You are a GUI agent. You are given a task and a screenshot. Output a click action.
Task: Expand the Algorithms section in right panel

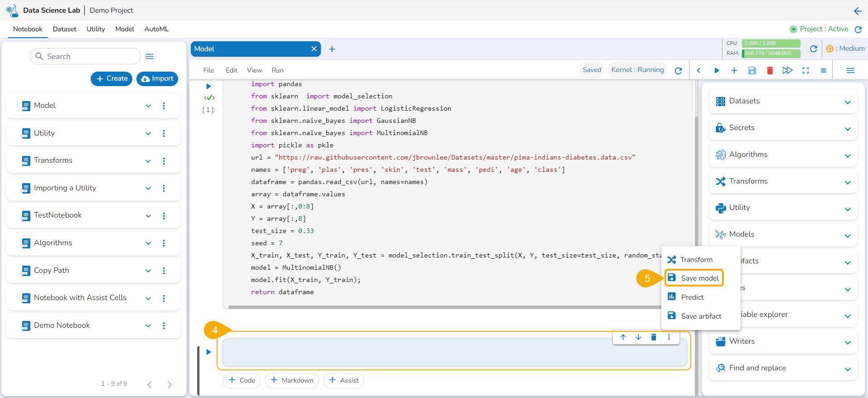(x=847, y=155)
